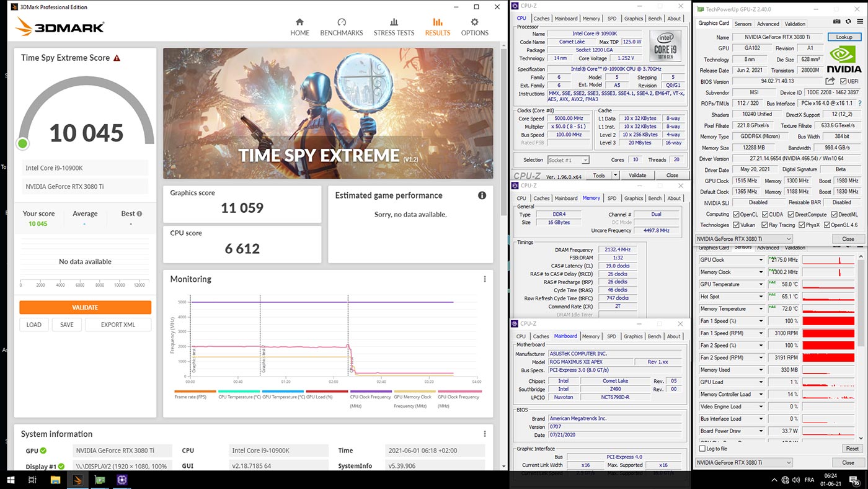Toggle the Vulkan checkbox
The image size is (868, 489).
(x=736, y=225)
